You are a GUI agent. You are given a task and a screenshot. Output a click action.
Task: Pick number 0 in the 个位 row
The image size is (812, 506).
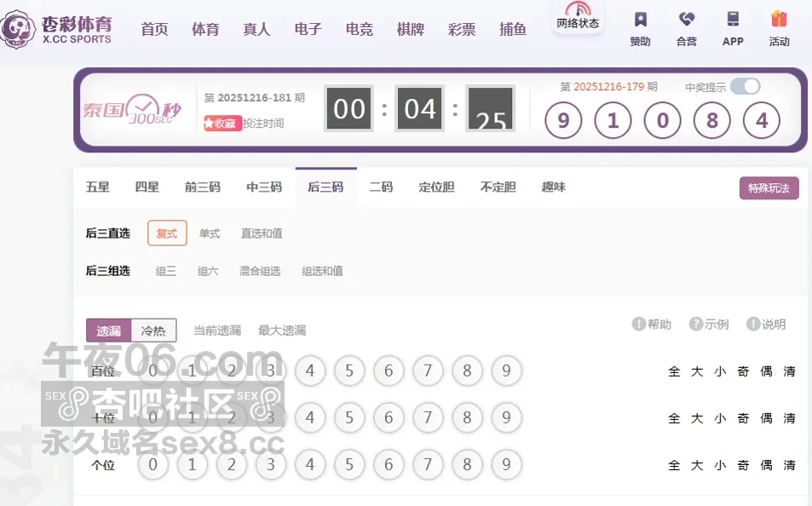tap(153, 464)
